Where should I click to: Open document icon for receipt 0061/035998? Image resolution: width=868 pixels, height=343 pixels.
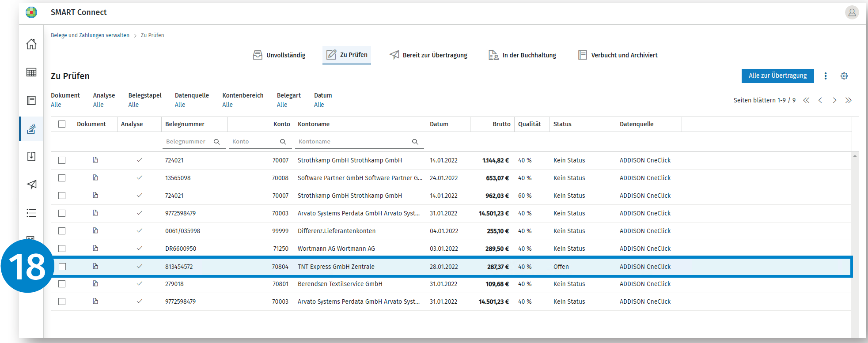click(95, 230)
